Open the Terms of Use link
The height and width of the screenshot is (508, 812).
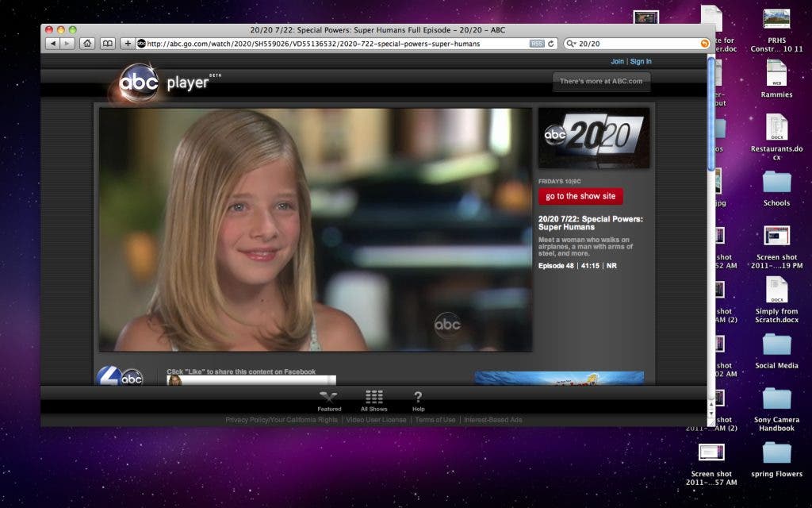[435, 420]
